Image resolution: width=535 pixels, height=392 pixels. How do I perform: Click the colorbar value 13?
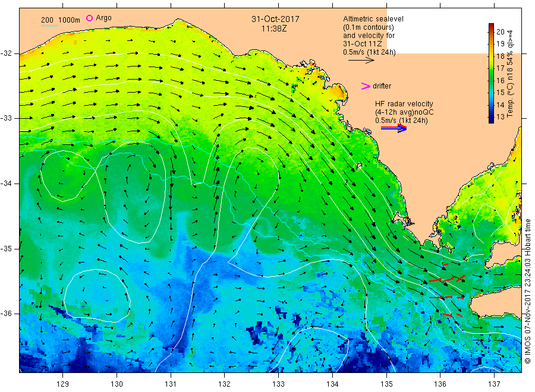(x=501, y=116)
